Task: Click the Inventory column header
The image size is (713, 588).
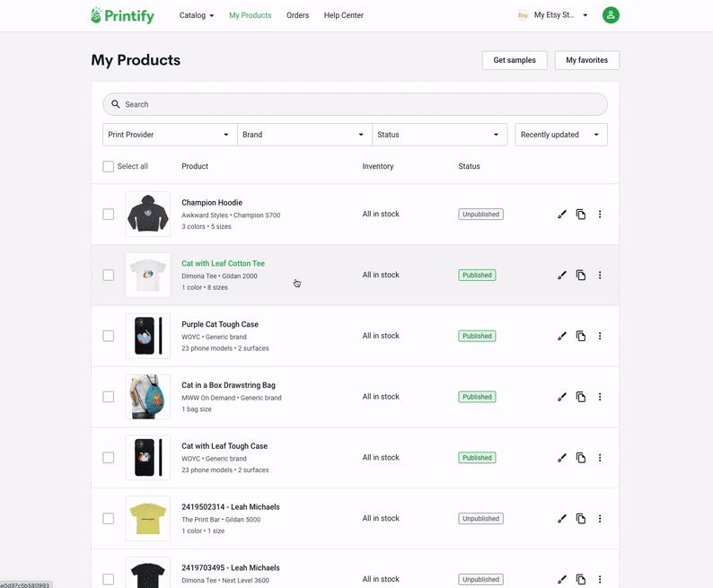Action: (x=378, y=166)
